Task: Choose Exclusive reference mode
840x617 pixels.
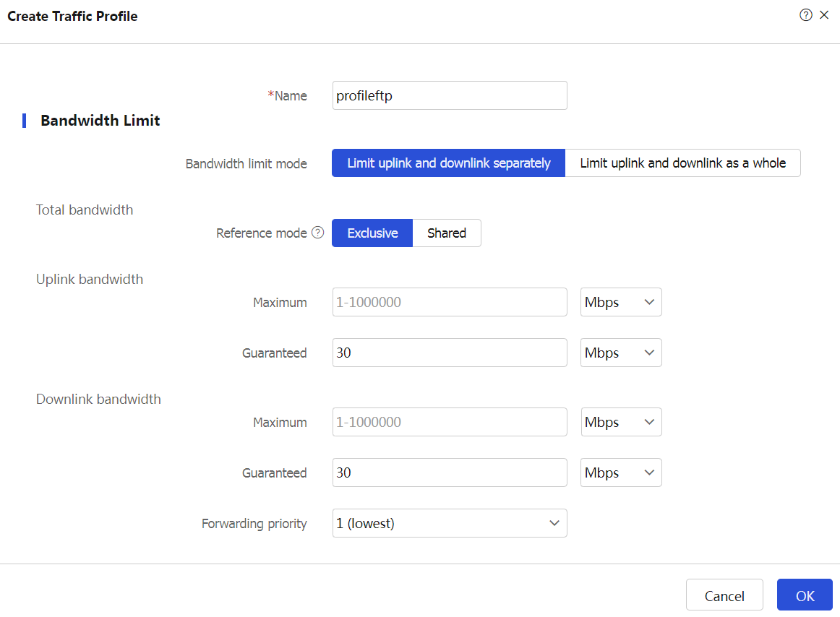Action: coord(372,233)
